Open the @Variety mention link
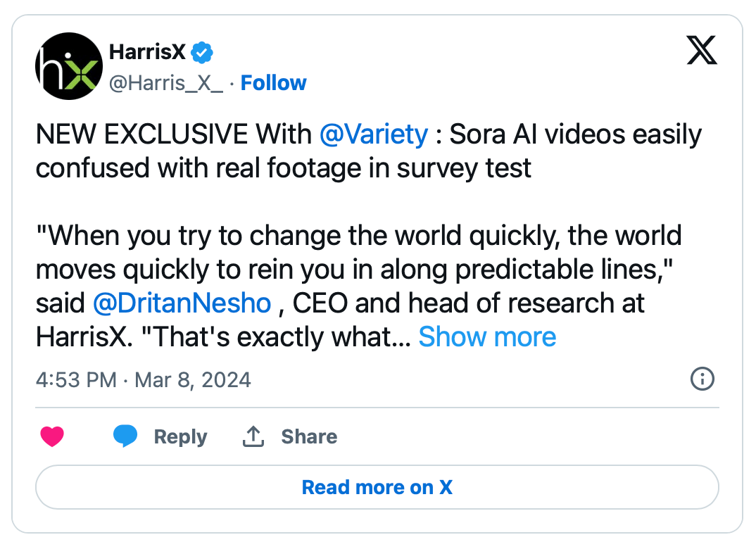This screenshot has height=542, width=756. [373, 134]
